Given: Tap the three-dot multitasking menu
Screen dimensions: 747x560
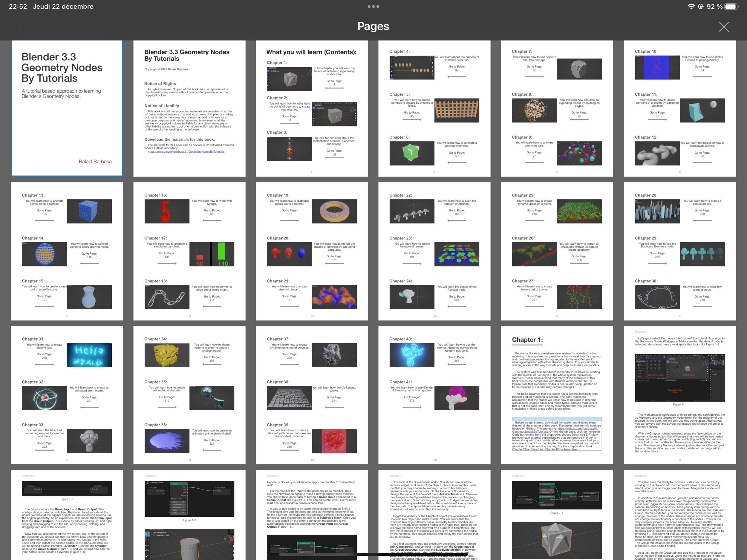Looking at the screenshot, I should coord(373,6).
